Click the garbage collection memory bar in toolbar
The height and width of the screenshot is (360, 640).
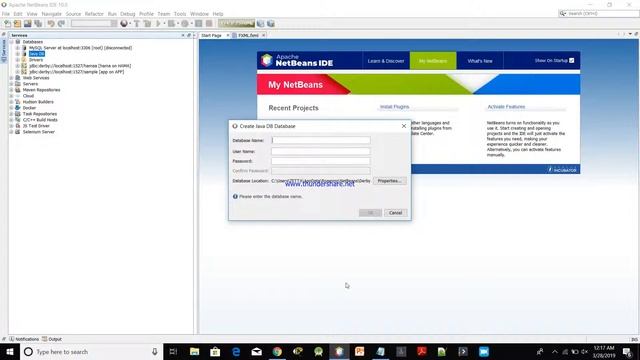pyautogui.click(x=236, y=24)
